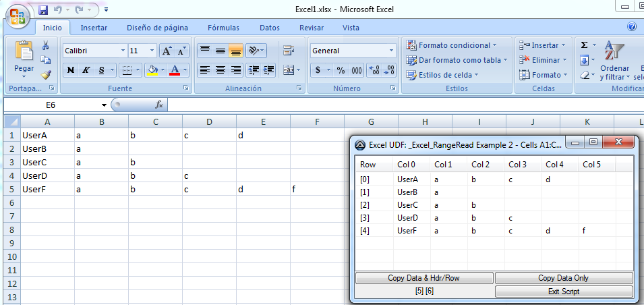Expand fill color options arrow
Viewport: 644px width, 305px height.
(x=163, y=70)
